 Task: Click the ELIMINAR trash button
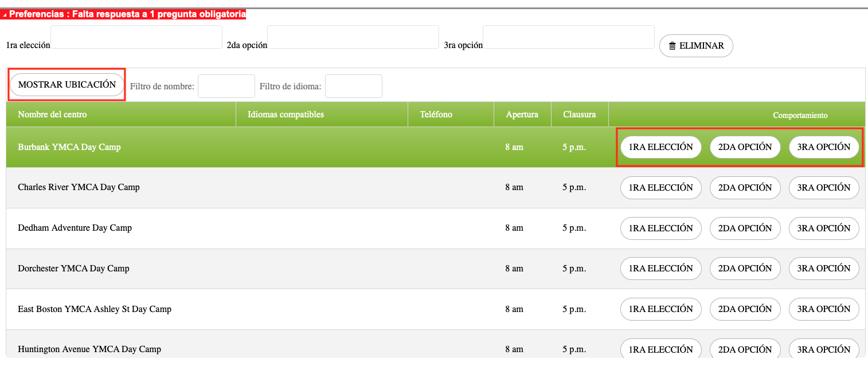696,46
